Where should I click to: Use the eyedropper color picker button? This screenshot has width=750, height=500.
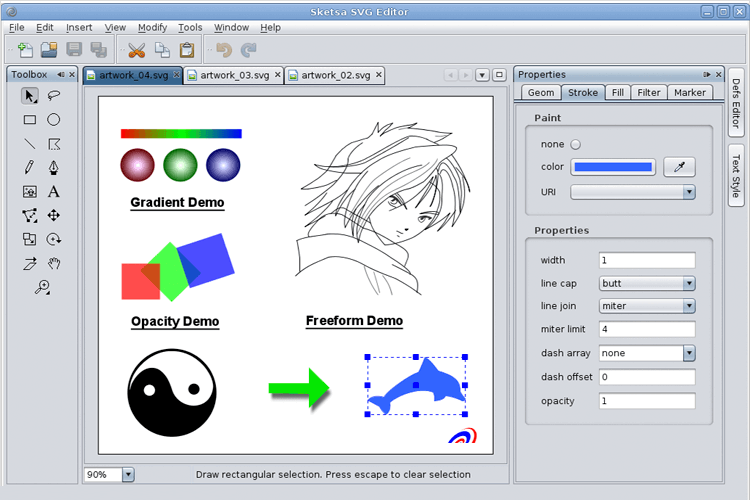679,167
